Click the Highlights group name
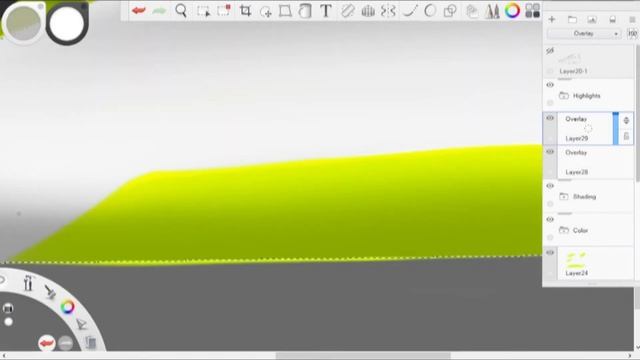This screenshot has width=640, height=360. [x=587, y=96]
